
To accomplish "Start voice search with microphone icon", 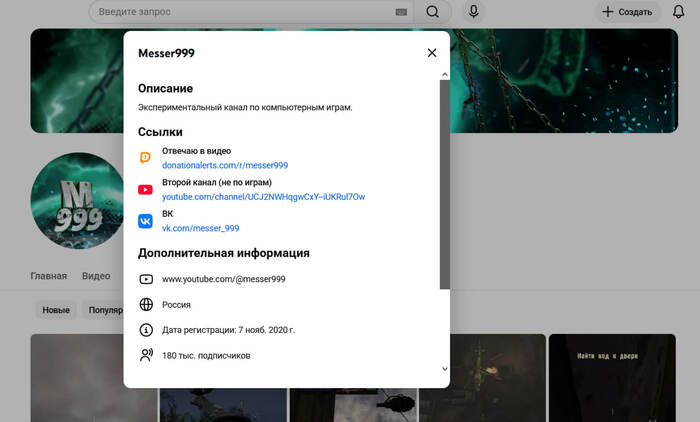I will click(474, 12).
